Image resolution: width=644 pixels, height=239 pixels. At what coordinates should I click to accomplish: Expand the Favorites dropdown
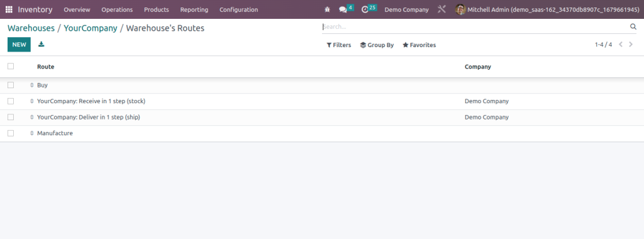[419, 45]
